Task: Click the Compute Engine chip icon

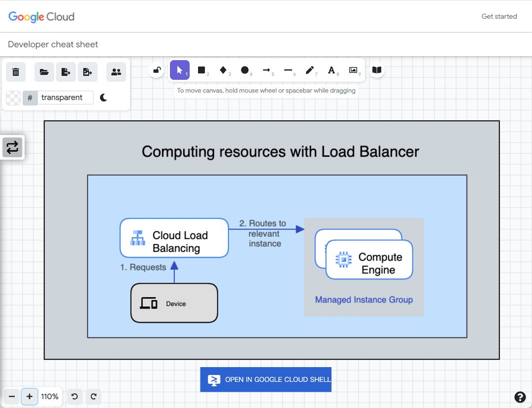Action: [344, 260]
